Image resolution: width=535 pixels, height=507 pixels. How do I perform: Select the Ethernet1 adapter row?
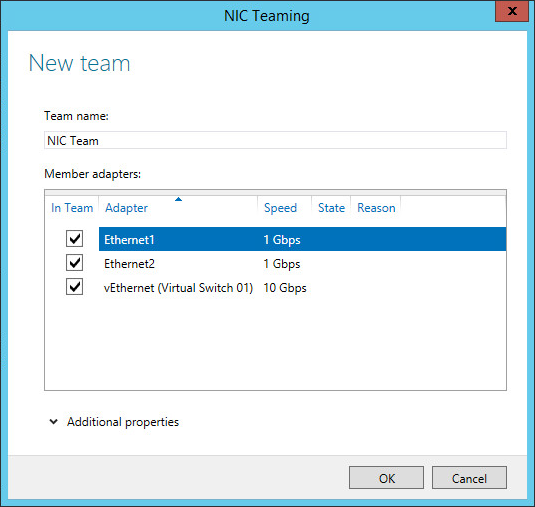[302, 239]
